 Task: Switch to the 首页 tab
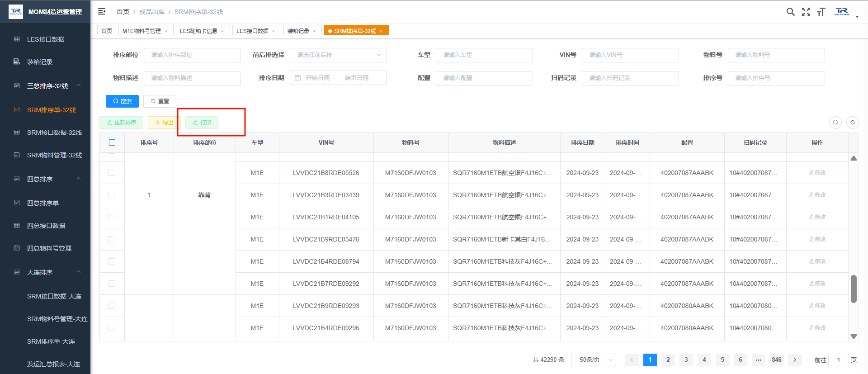pos(107,31)
